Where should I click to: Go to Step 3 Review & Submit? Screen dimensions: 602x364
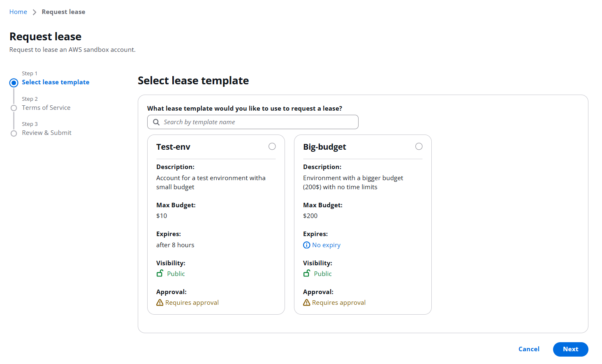(x=46, y=133)
